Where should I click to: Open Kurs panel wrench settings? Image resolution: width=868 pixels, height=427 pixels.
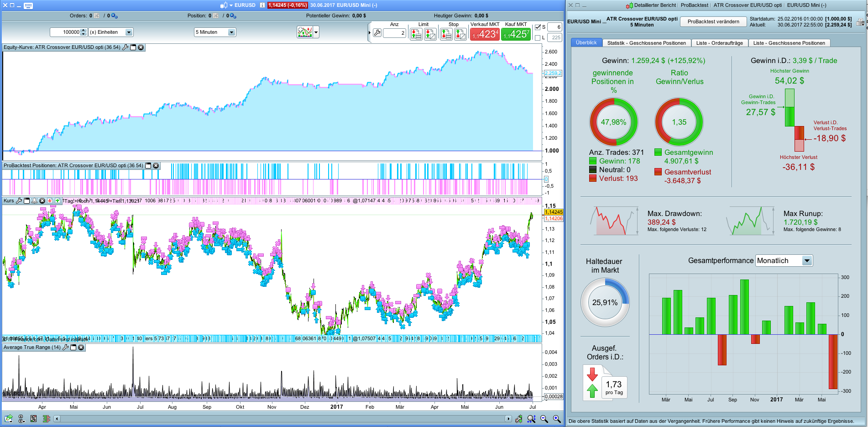(x=19, y=200)
